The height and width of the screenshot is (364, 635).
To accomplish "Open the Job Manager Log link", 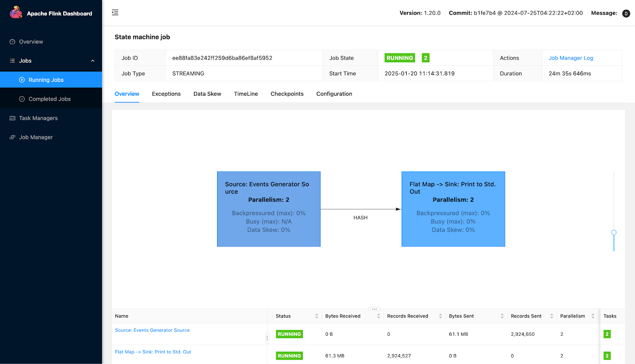I will point(571,58).
